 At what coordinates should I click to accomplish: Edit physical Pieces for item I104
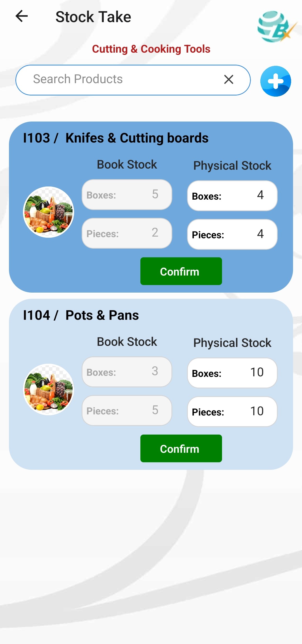pyautogui.click(x=232, y=412)
